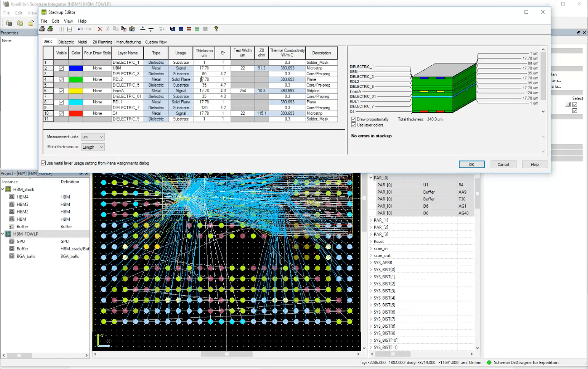Click the OK button in Stackup Editor
Viewport: 588px width, 369px height.
click(472, 164)
